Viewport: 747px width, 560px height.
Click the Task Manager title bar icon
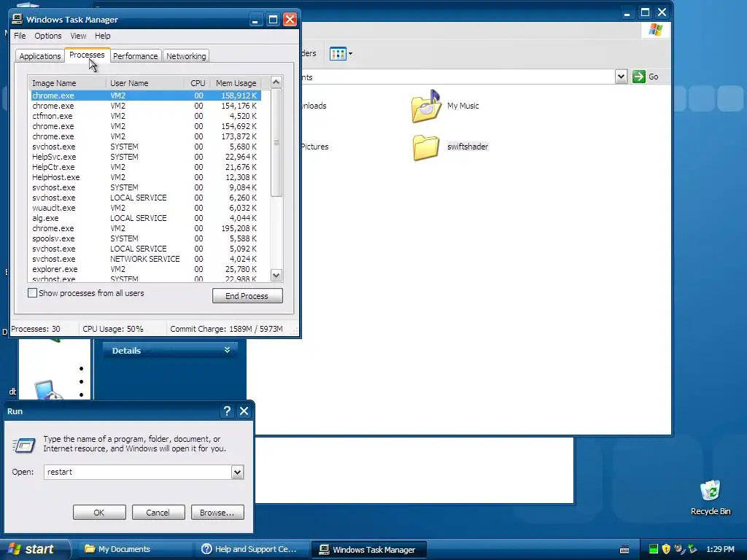[18, 19]
